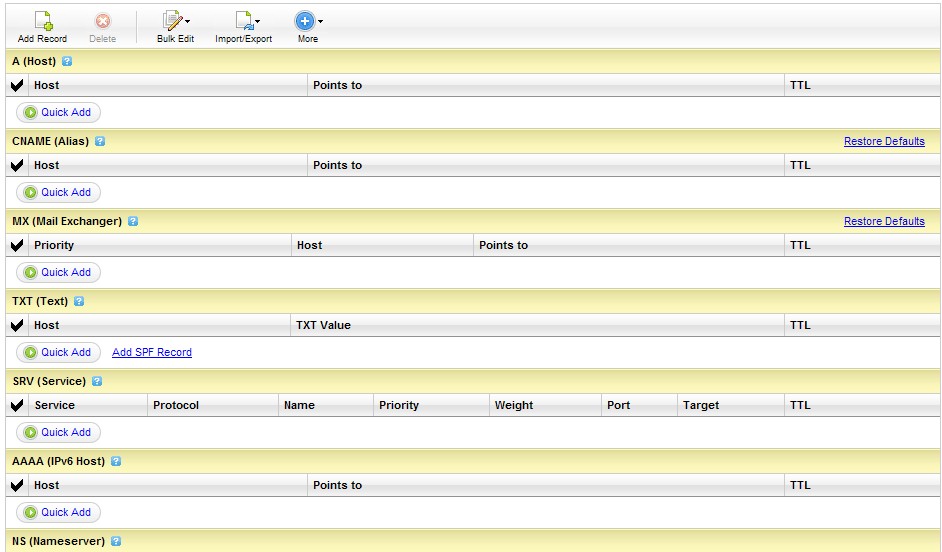Expand the Bulk Edit dropdown arrow
This screenshot has width=942, height=552.
coord(187,22)
